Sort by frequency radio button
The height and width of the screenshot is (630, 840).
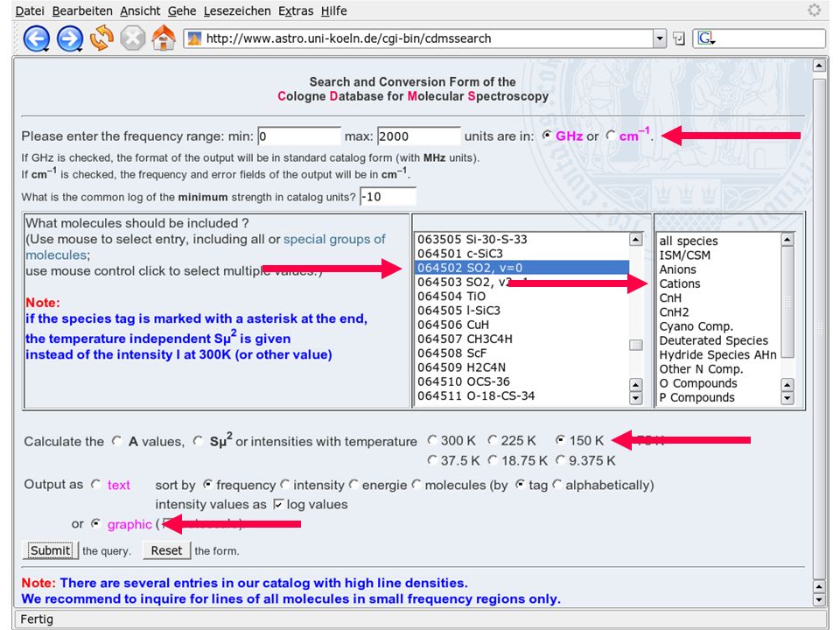click(x=208, y=484)
